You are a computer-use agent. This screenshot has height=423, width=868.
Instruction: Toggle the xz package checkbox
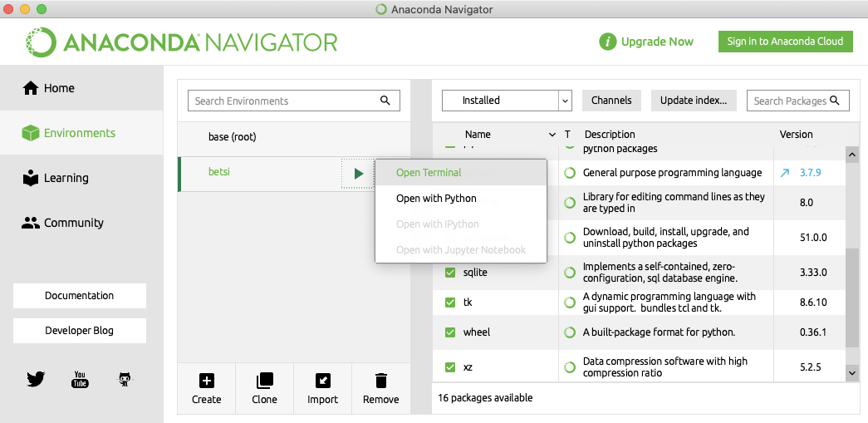click(x=450, y=367)
